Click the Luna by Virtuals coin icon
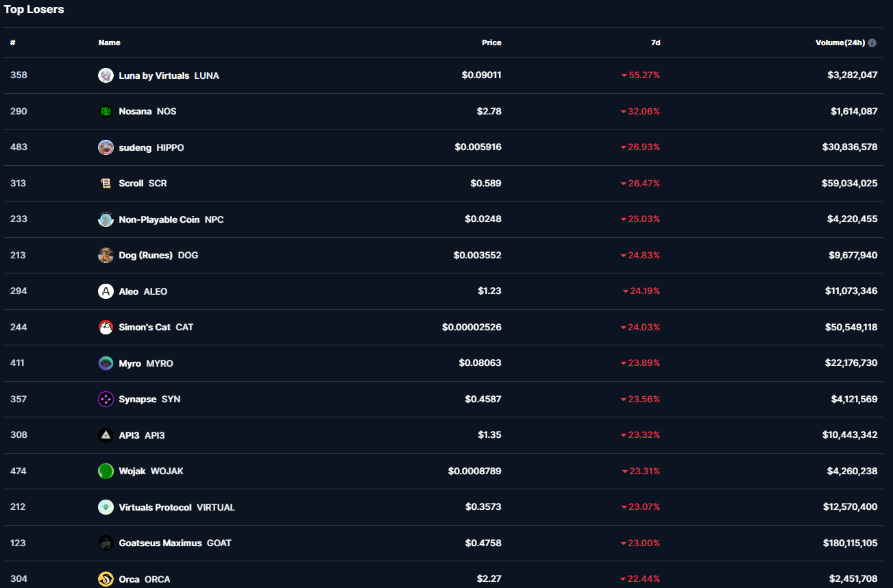This screenshot has height=588, width=893. [x=106, y=75]
